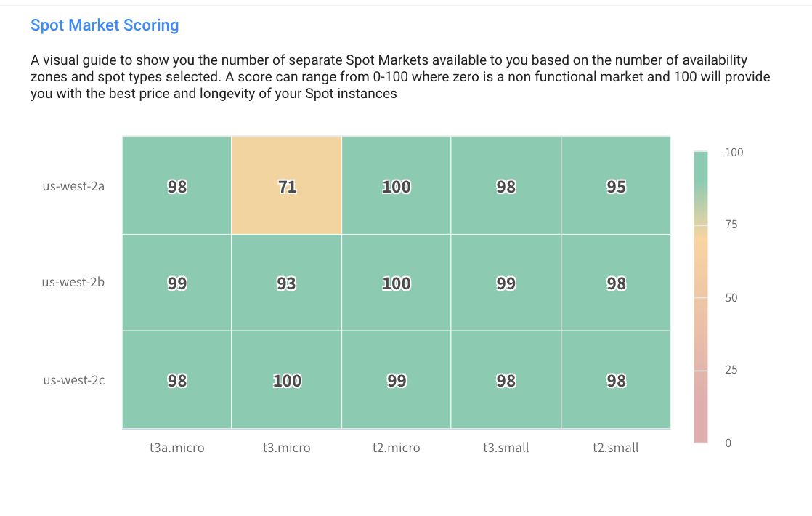812x516 pixels.
Task: Click the Spot Market Scoring heading
Action: pos(105,25)
